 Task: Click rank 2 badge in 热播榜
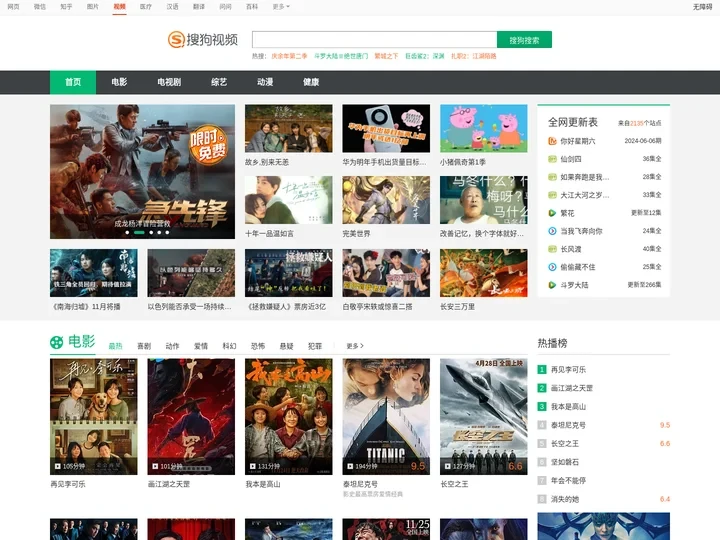542,388
